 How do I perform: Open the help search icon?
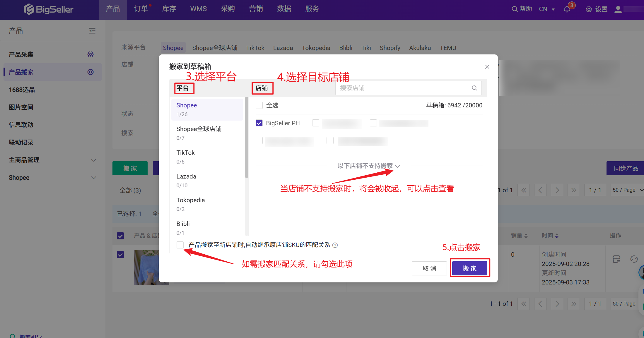tap(514, 9)
